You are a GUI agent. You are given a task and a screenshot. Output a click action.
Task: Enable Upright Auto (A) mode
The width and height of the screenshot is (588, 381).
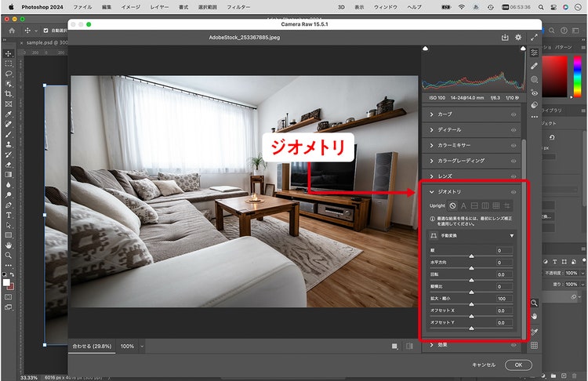pyautogui.click(x=463, y=205)
